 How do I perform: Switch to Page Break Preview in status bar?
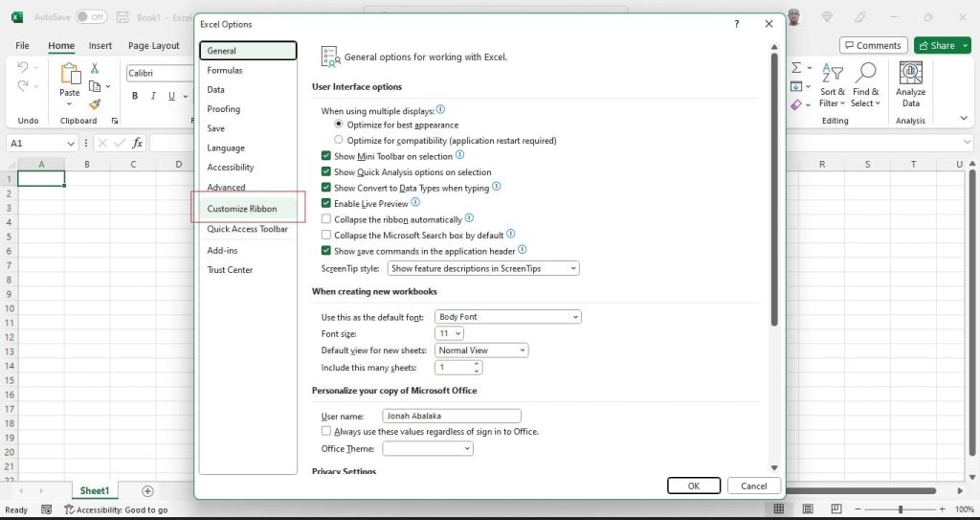pyautogui.click(x=836, y=509)
